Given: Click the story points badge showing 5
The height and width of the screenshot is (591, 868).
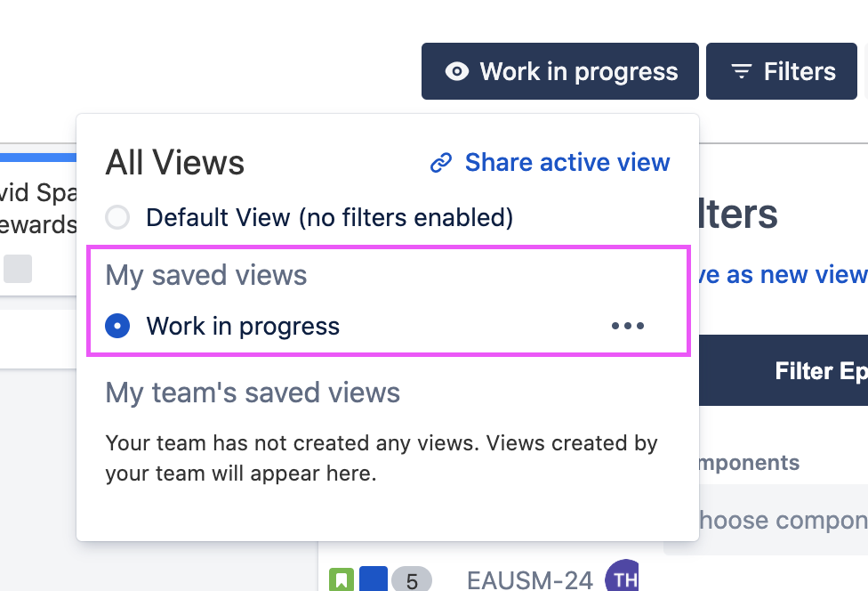Looking at the screenshot, I should point(411,581).
